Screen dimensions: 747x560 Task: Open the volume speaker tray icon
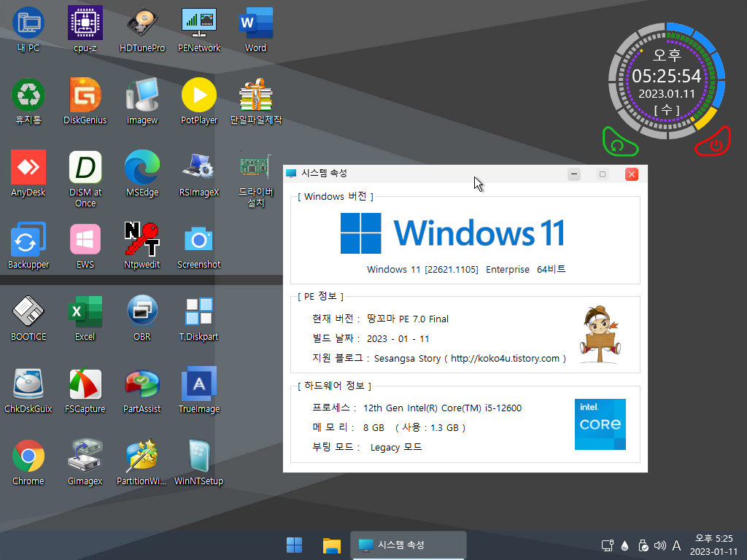[659, 545]
